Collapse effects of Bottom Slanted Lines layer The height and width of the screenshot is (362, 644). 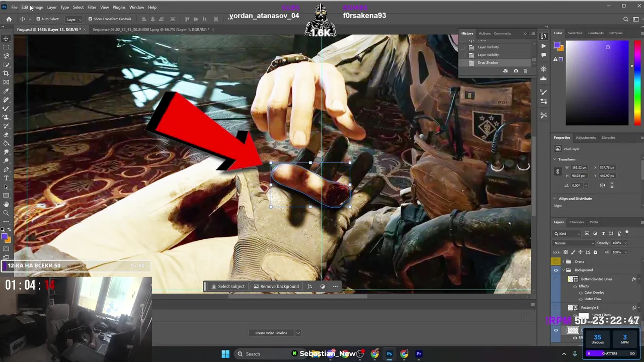point(638,279)
